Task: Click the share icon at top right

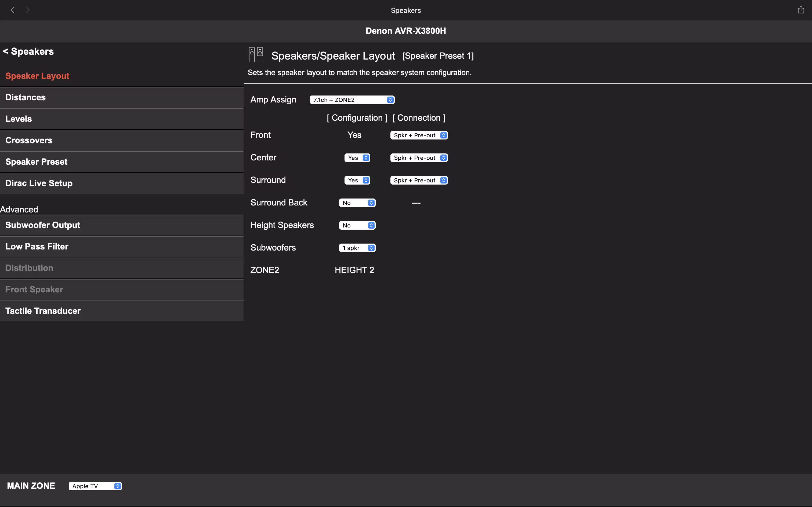Action: point(801,10)
